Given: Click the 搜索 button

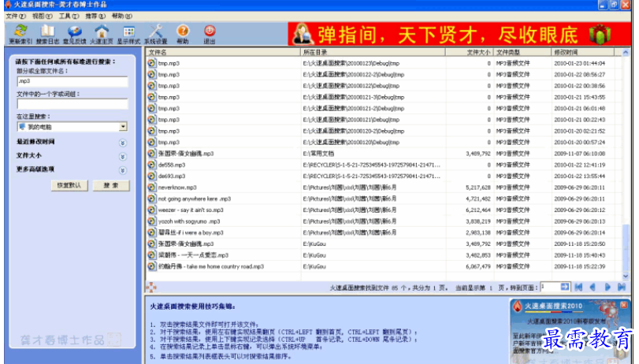Looking at the screenshot, I should 111,185.
